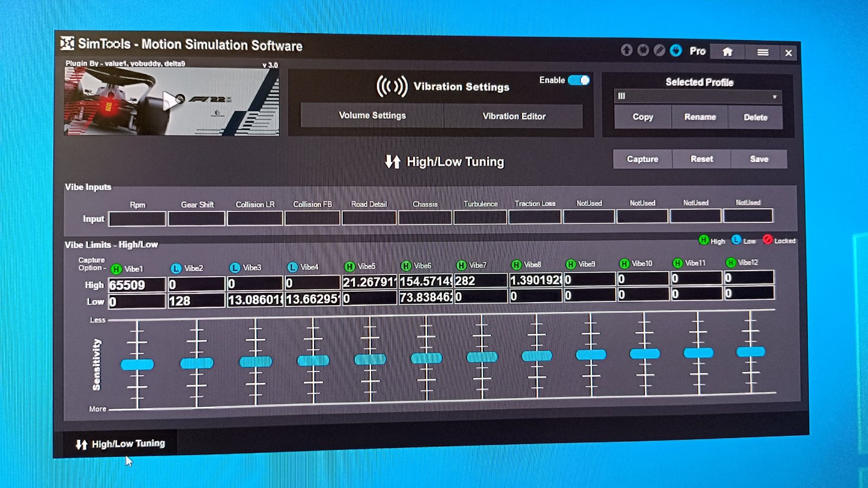Click the gray pen-shaped icon in title bar

click(659, 50)
